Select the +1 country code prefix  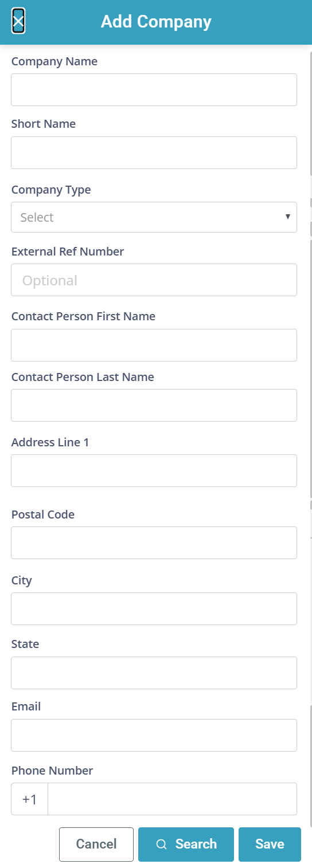(x=30, y=799)
